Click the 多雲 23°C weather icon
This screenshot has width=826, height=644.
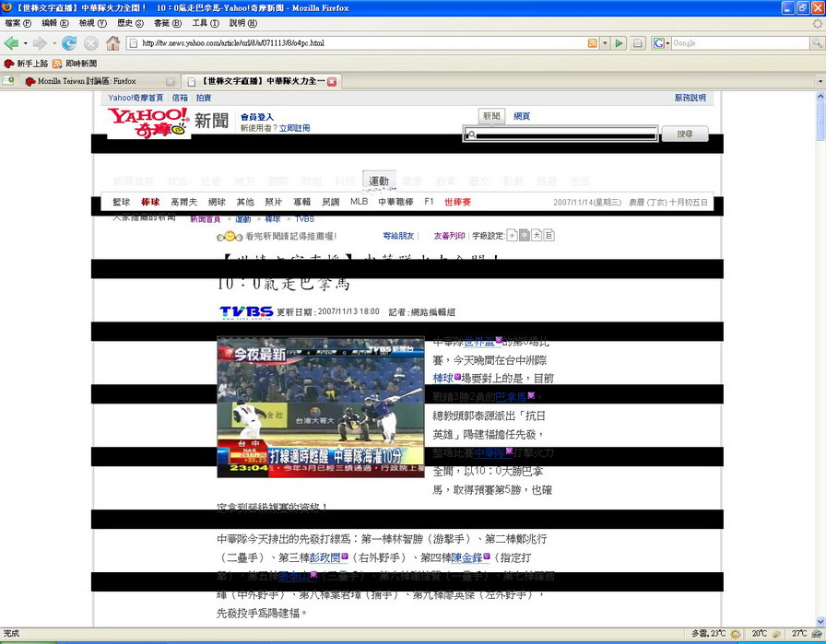(x=736, y=634)
